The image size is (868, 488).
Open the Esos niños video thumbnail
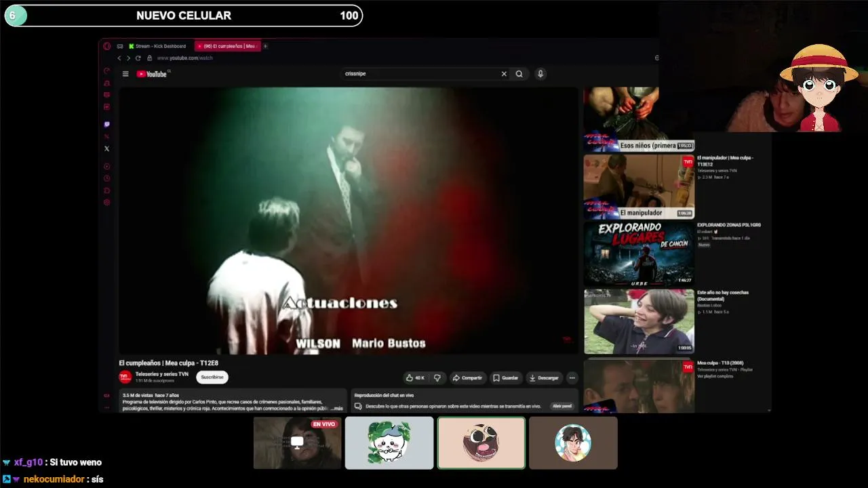pos(639,119)
